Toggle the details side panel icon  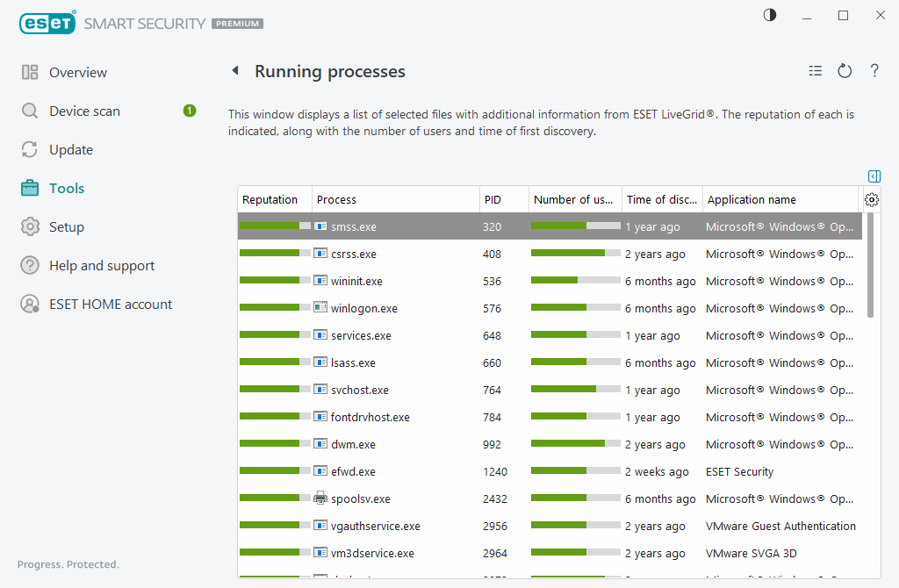(x=874, y=176)
